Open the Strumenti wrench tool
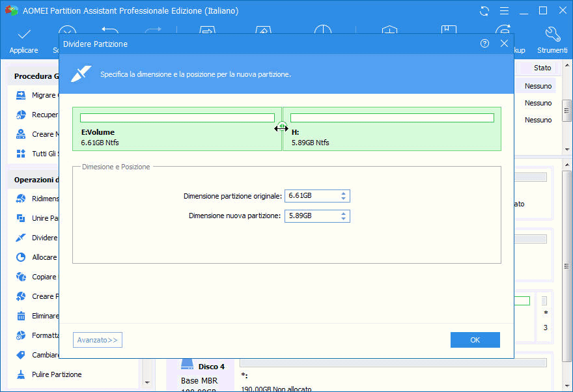The image size is (573, 392). (x=553, y=34)
